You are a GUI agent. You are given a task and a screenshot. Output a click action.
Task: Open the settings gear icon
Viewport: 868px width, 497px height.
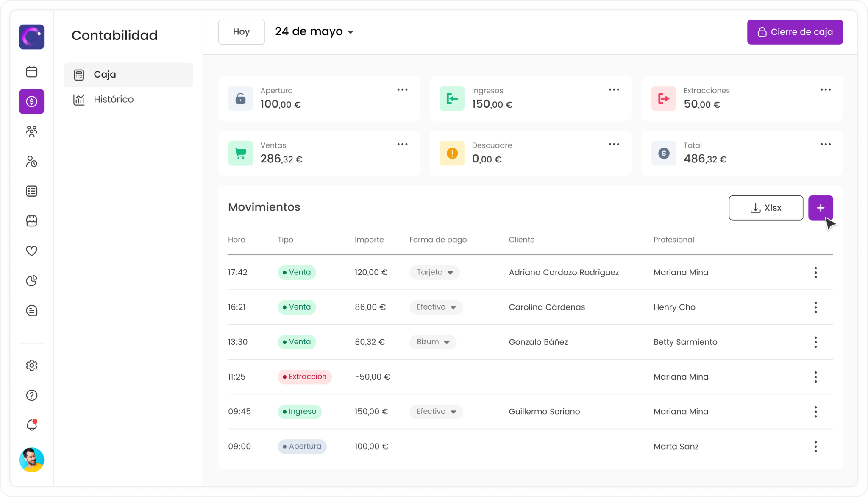pyautogui.click(x=32, y=366)
